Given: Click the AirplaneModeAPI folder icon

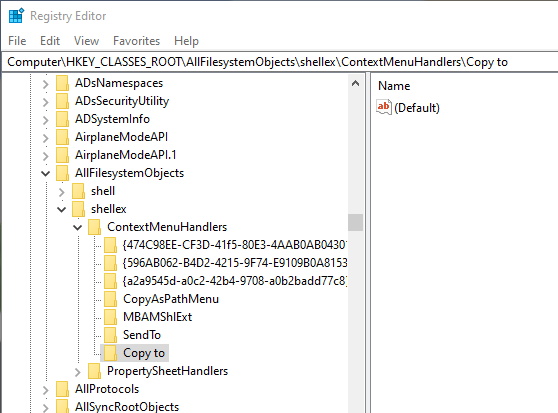Looking at the screenshot, I should (x=62, y=137).
